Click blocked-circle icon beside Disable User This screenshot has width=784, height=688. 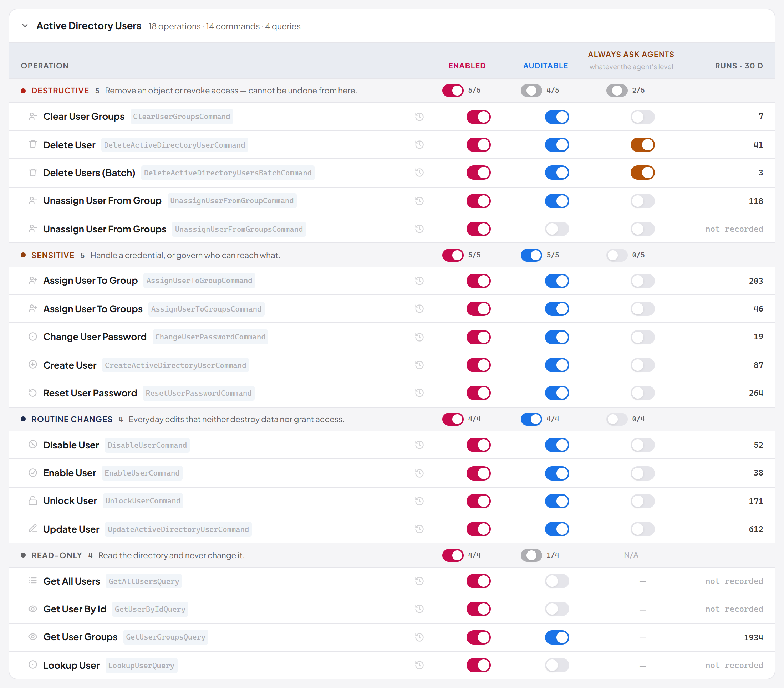click(x=33, y=445)
